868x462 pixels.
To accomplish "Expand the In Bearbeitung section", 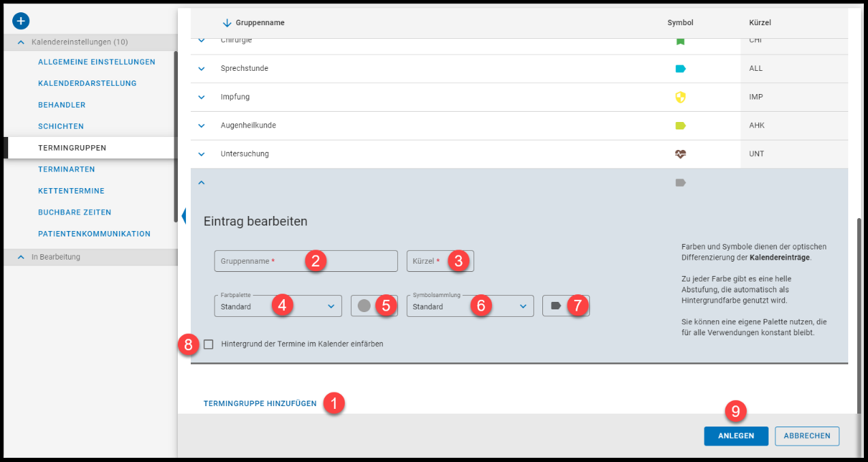I will pos(20,257).
